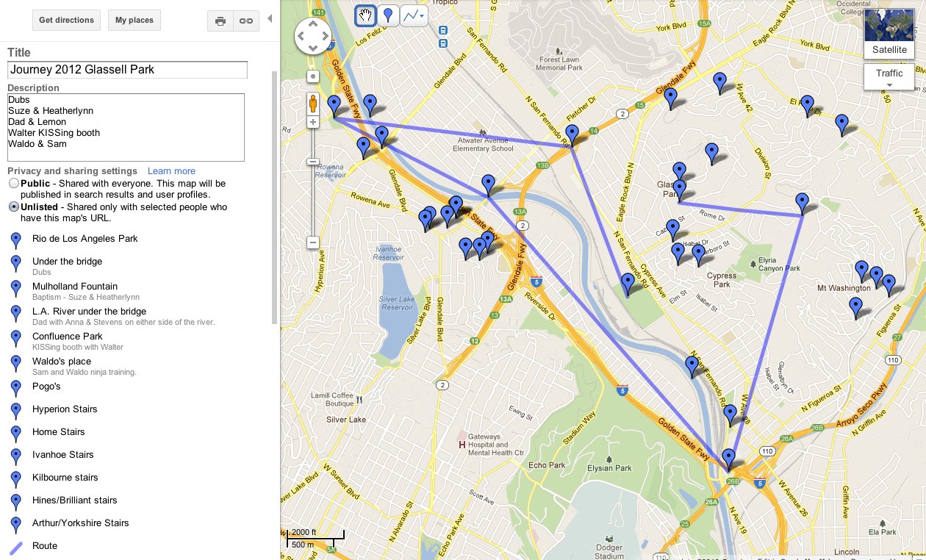
Task: Click the map zoom in plus button
Action: click(x=313, y=123)
